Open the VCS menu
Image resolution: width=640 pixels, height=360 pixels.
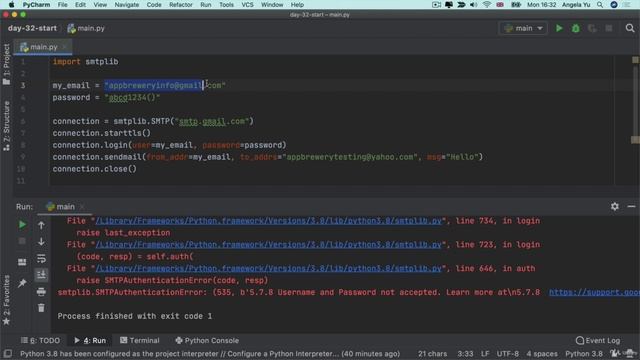tap(247, 5)
